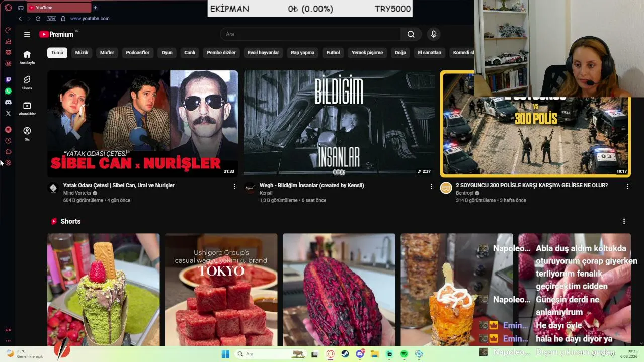Open 2 Soyguncu 300 Polisle title link

point(532,185)
